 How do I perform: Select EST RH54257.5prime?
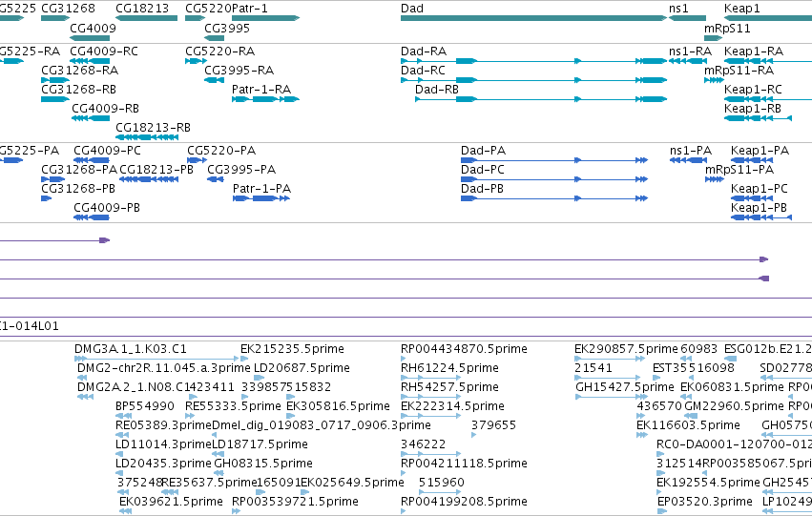[x=431, y=397]
